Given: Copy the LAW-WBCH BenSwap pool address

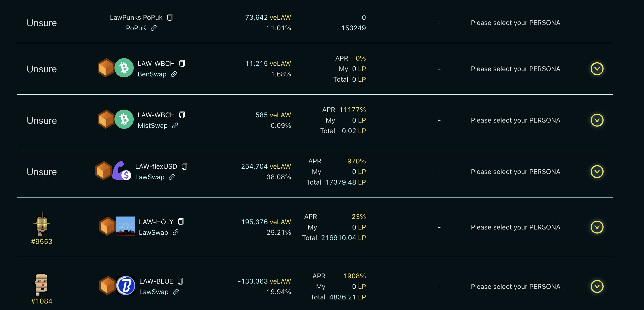Looking at the screenshot, I should pos(182,63).
